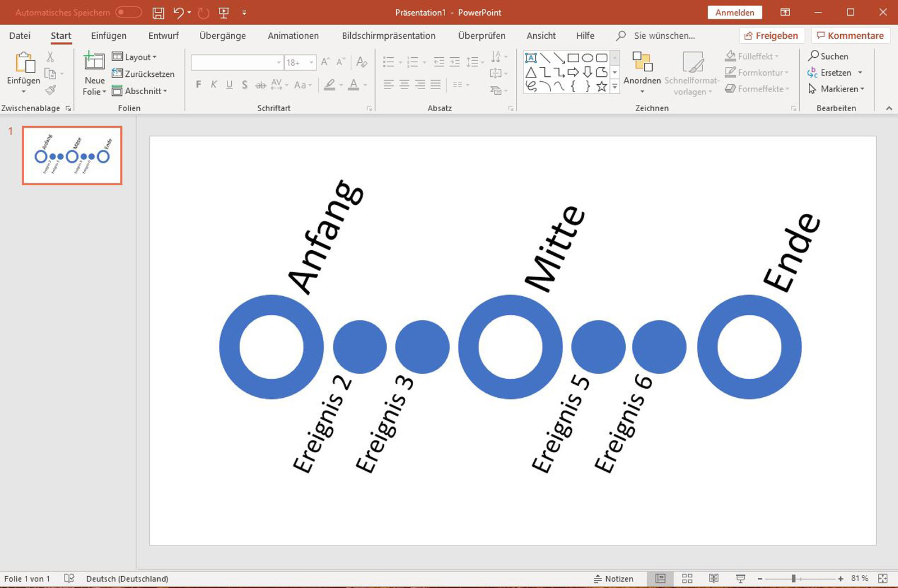
Task: Open the font name combo box
Action: click(x=236, y=62)
